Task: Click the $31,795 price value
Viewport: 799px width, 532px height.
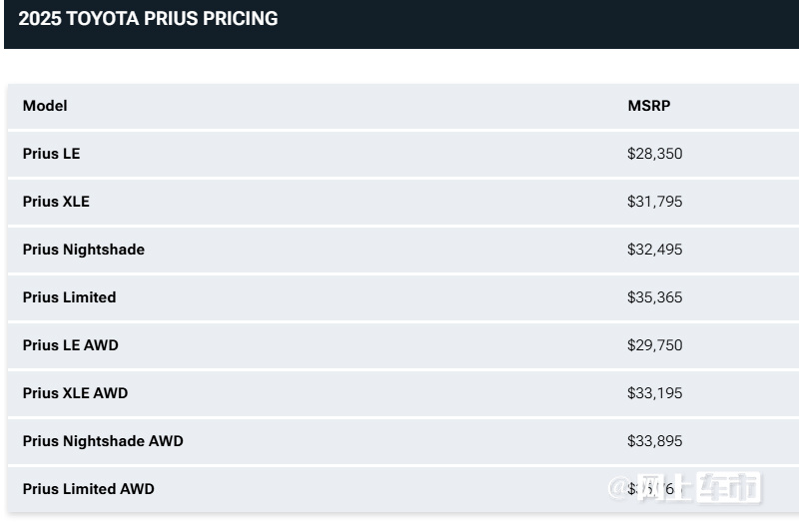Action: pos(655,202)
